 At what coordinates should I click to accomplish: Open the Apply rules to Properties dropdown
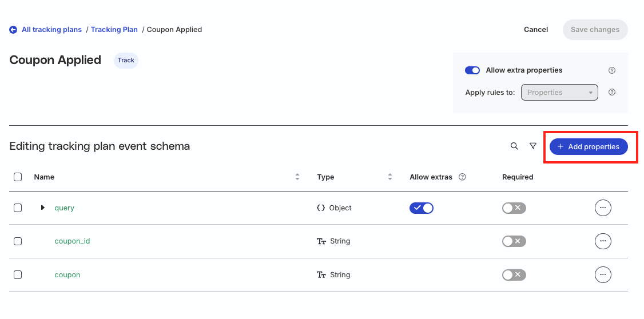[559, 93]
